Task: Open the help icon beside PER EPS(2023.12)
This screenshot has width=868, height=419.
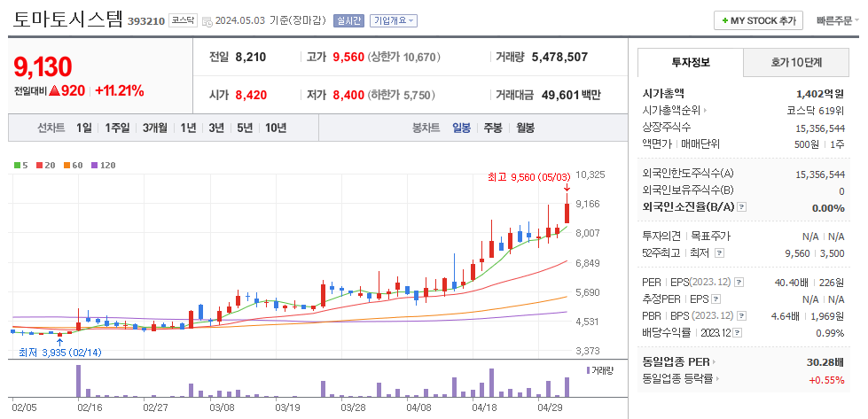Action: tap(739, 283)
